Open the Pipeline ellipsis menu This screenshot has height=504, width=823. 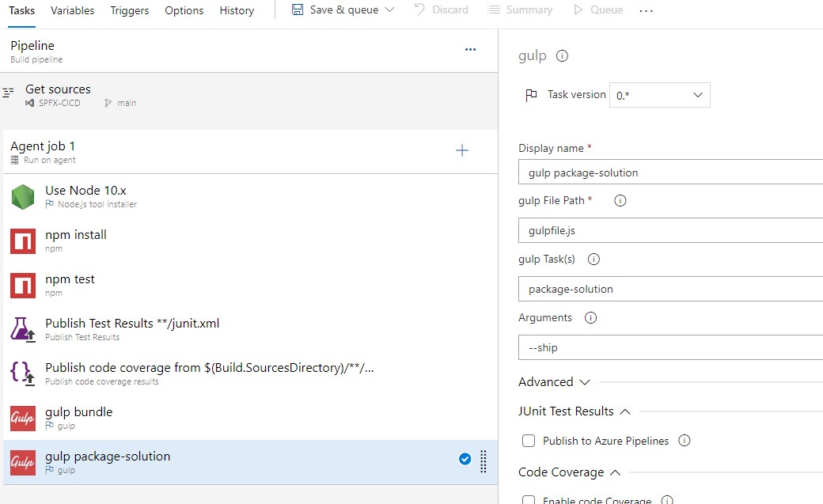click(x=471, y=50)
